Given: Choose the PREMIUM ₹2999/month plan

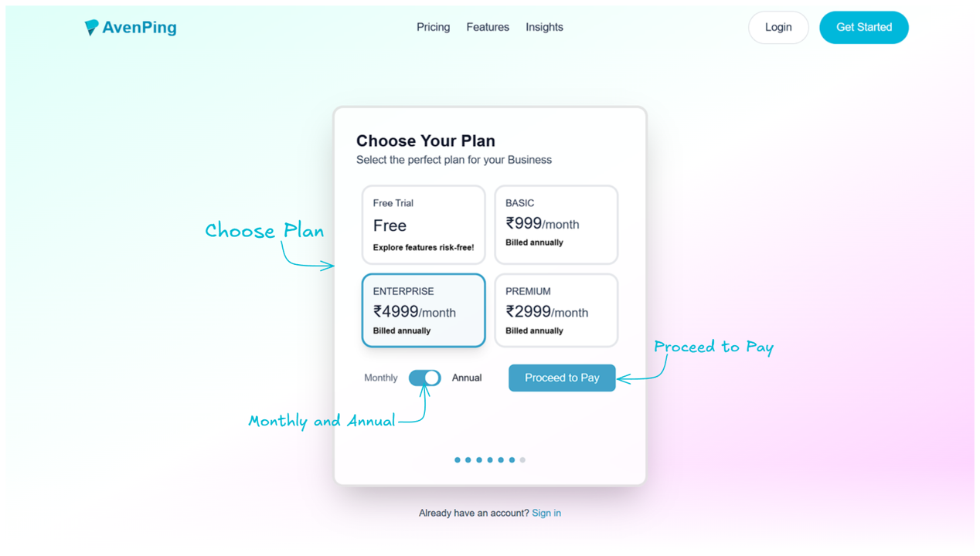Looking at the screenshot, I should (556, 310).
